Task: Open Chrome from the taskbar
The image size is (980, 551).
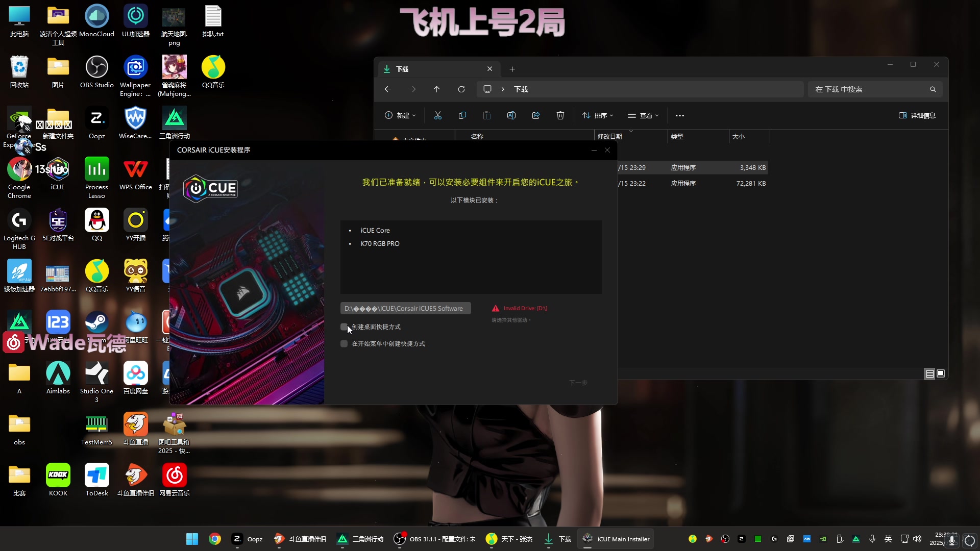Action: (215, 539)
